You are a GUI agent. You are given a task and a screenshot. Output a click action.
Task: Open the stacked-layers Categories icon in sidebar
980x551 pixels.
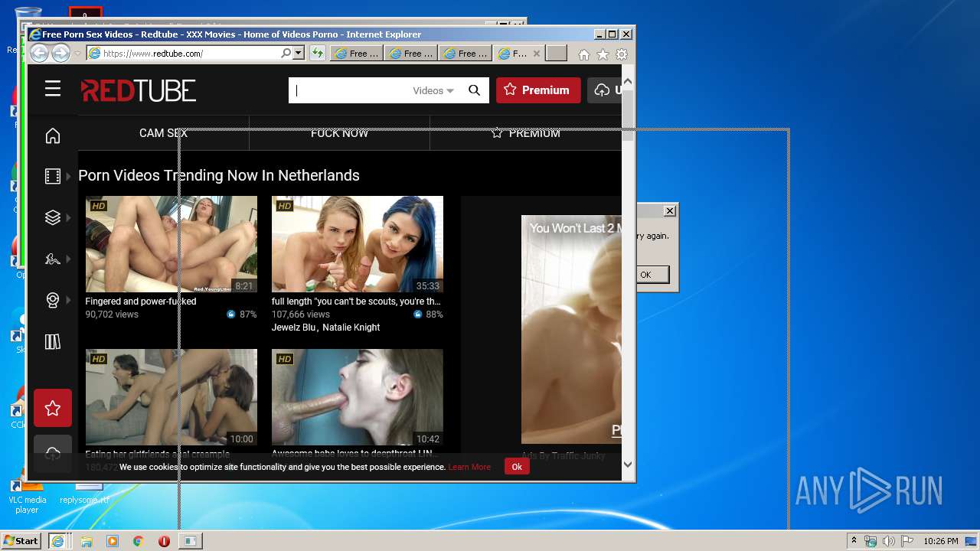coord(53,218)
